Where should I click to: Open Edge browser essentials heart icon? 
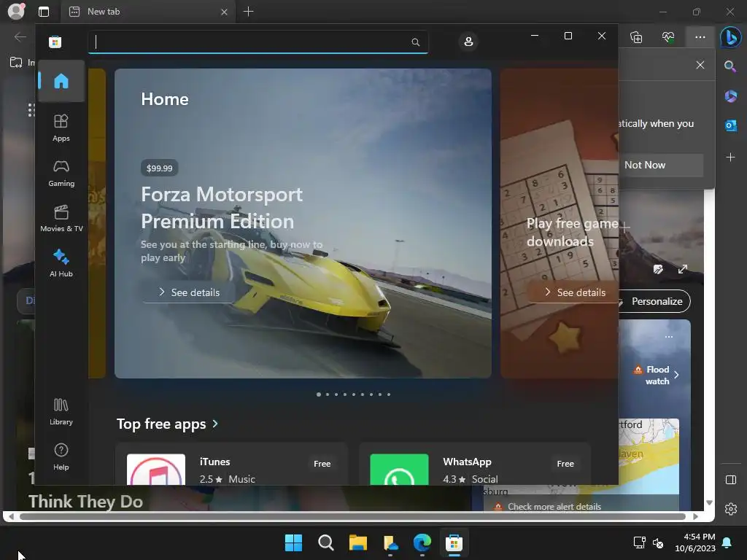pyautogui.click(x=668, y=37)
